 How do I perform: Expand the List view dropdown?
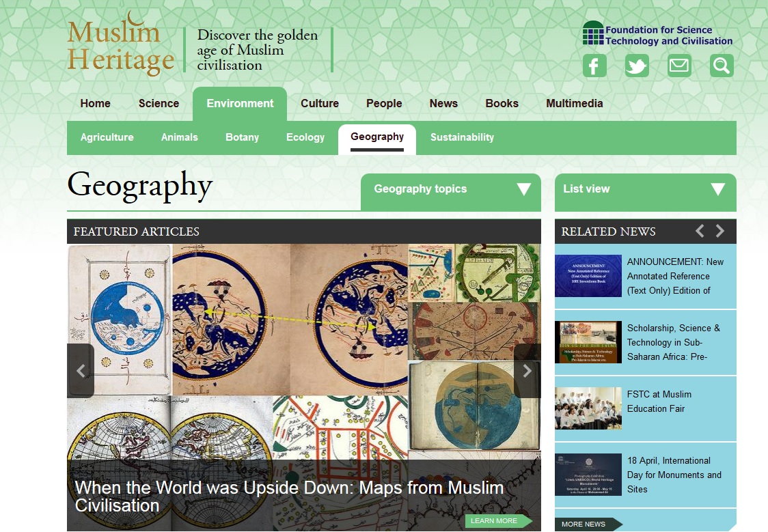[x=644, y=192]
